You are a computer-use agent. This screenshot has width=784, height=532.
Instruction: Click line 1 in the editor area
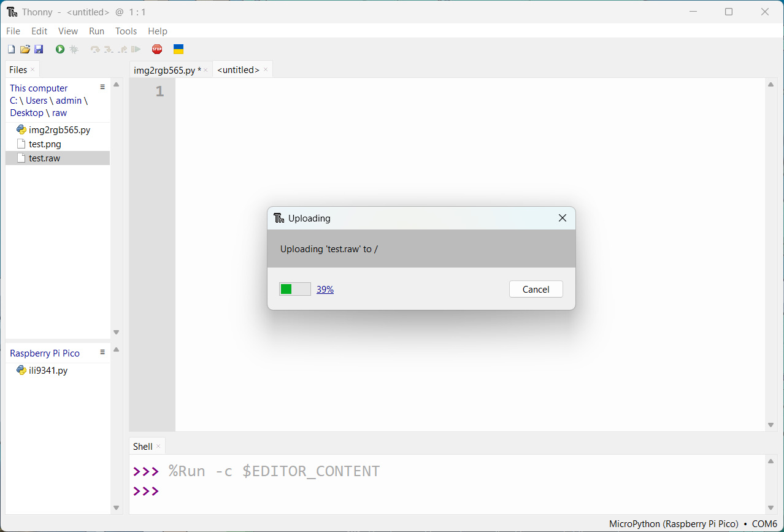469,91
